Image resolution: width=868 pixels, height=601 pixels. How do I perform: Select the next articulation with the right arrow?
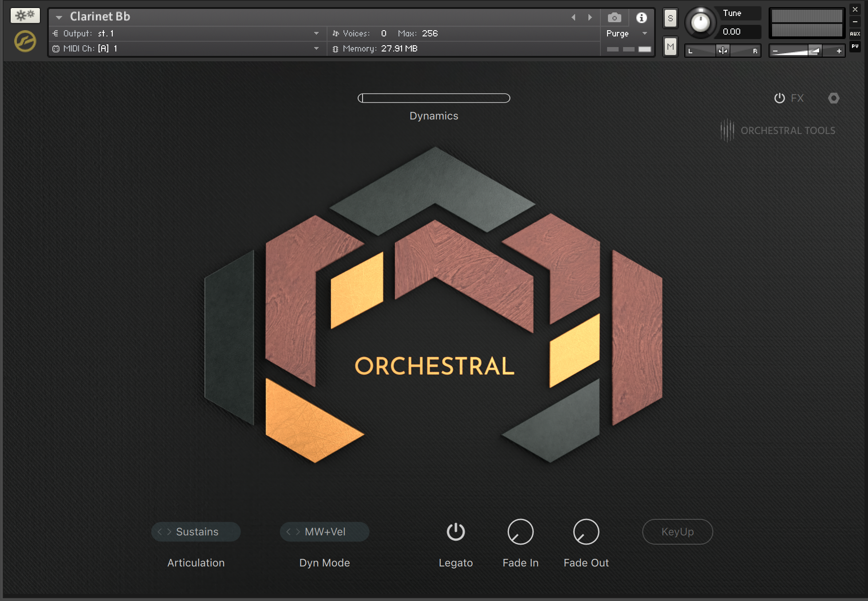(x=169, y=531)
